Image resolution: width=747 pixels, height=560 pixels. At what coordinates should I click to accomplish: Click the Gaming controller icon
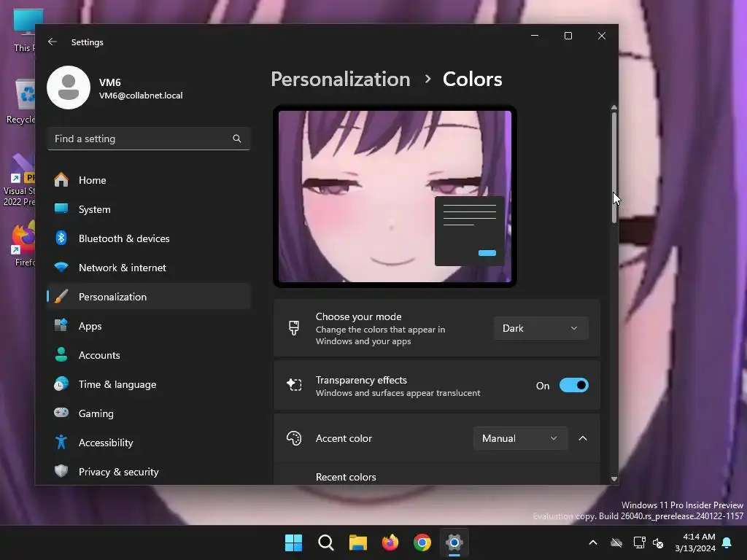click(61, 413)
